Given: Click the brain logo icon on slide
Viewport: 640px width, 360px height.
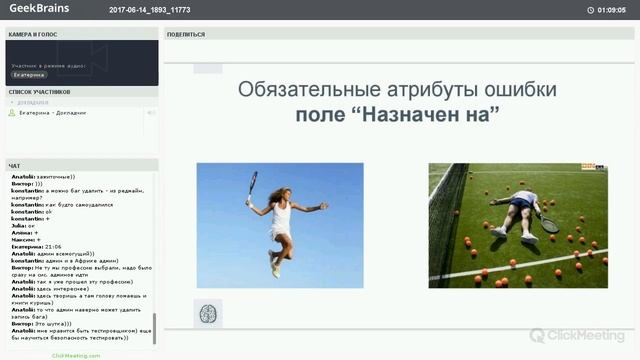Looking at the screenshot, I should (x=208, y=313).
